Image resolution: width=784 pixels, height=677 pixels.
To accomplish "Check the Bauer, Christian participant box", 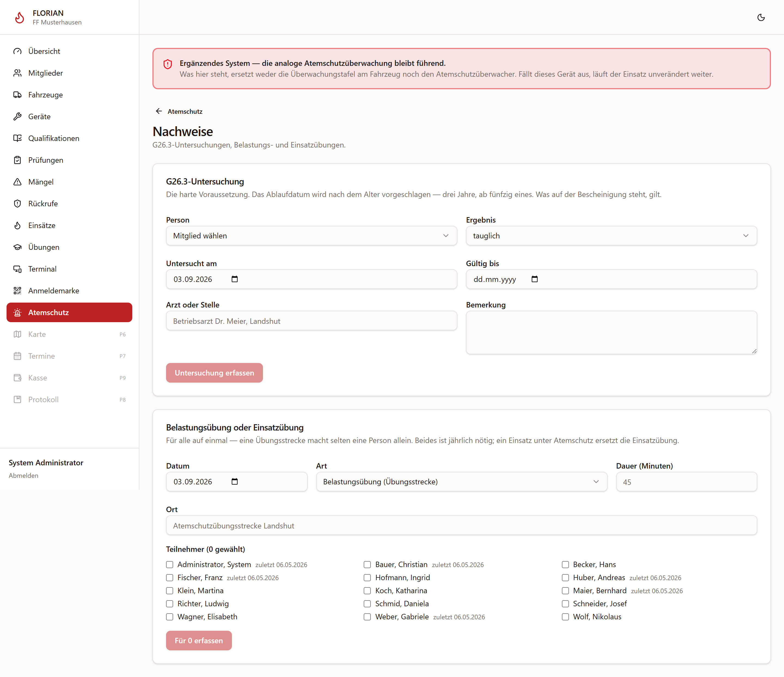I will pos(367,565).
